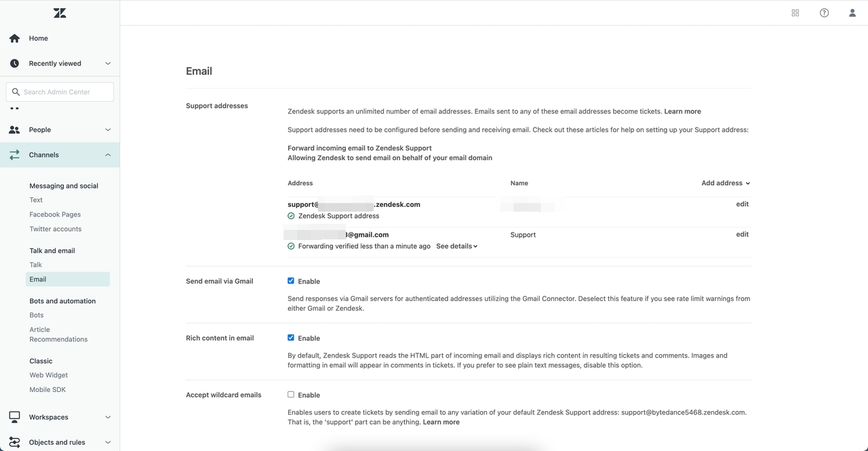
Task: Open the Add address dropdown
Action: (726, 183)
